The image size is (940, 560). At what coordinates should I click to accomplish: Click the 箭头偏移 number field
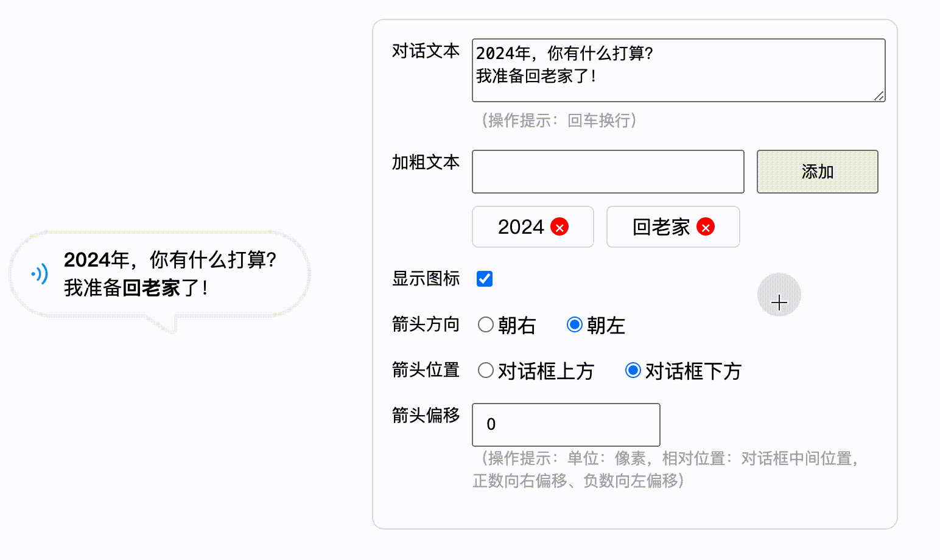coord(566,424)
